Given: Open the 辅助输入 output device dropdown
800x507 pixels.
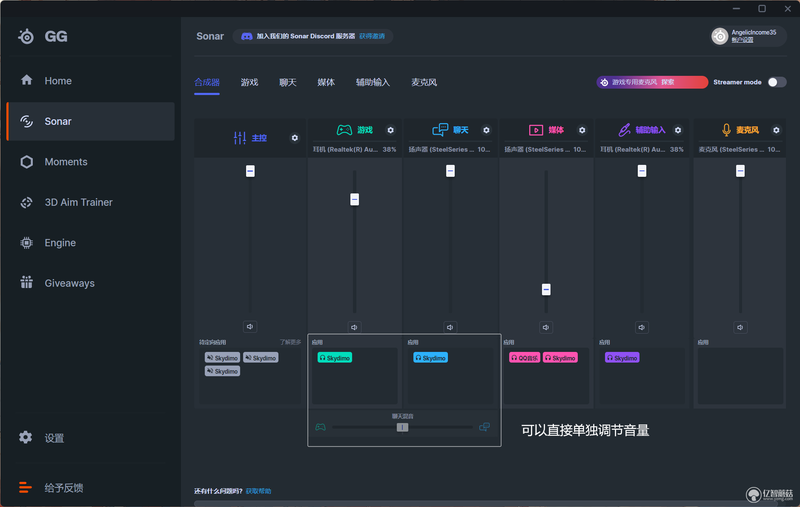Looking at the screenshot, I should 642,149.
